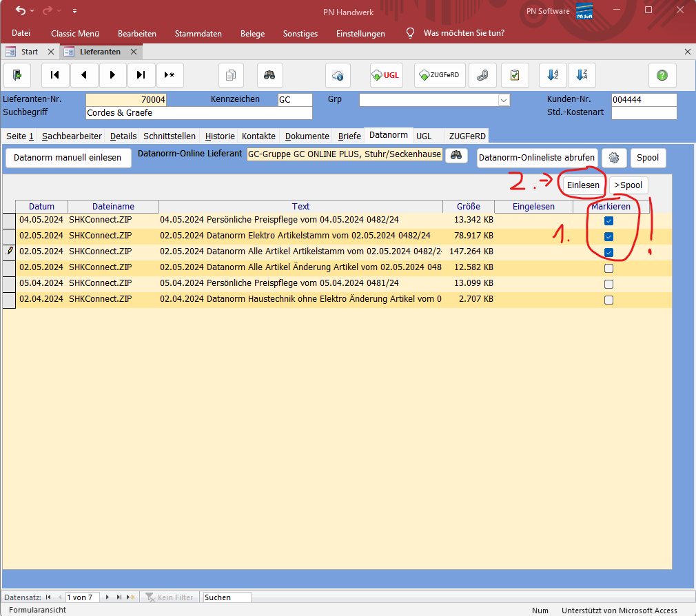Open the Belege menu

[x=253, y=34]
